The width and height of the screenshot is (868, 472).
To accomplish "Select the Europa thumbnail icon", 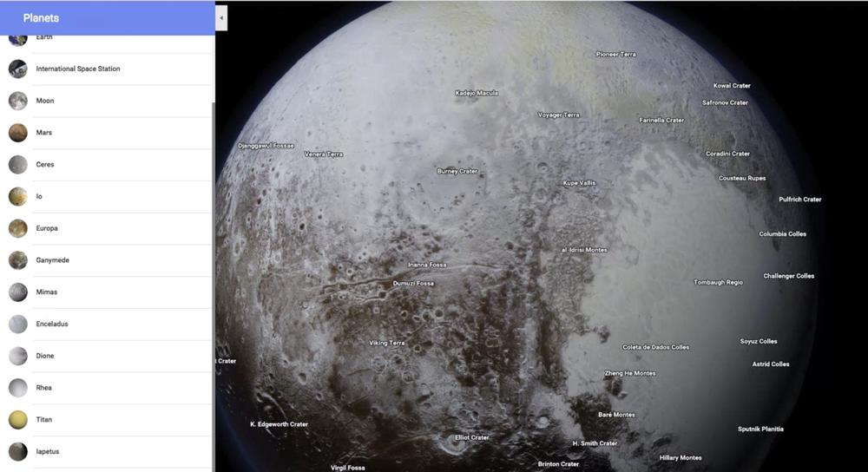I will [17, 228].
